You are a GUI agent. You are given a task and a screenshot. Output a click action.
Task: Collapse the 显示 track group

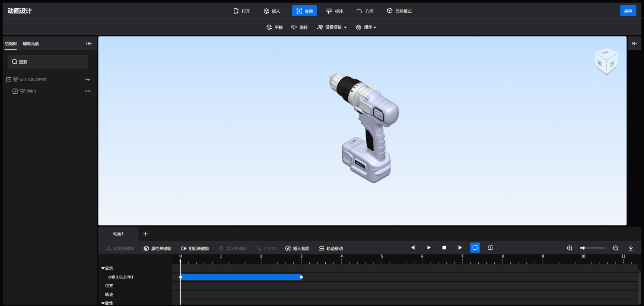point(103,268)
